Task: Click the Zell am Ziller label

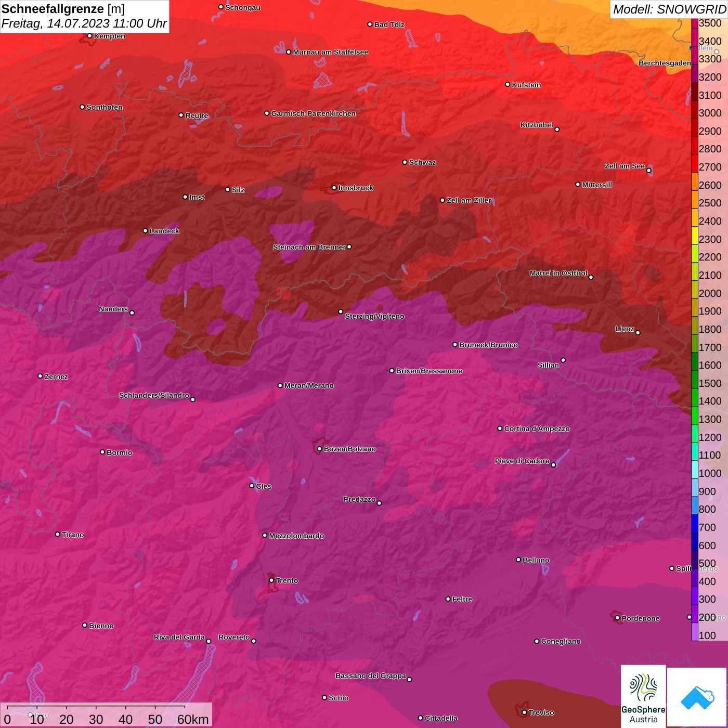Action: (469, 200)
